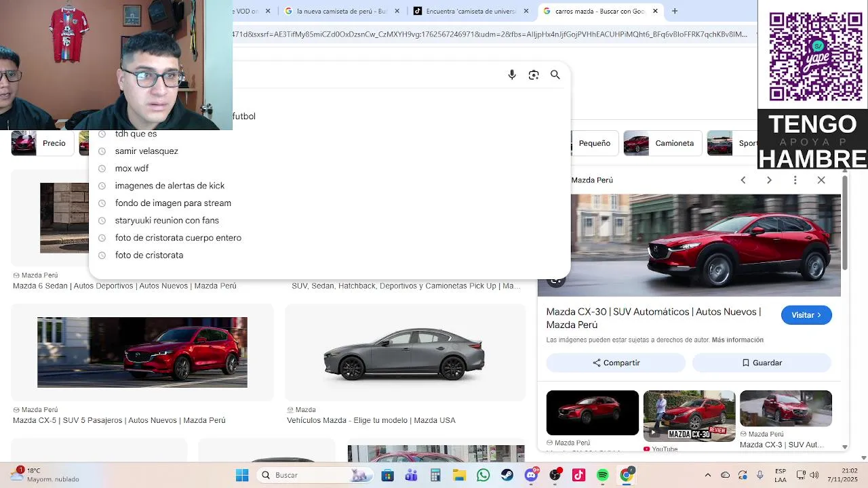Open TikTok app from taskbar

click(578, 475)
